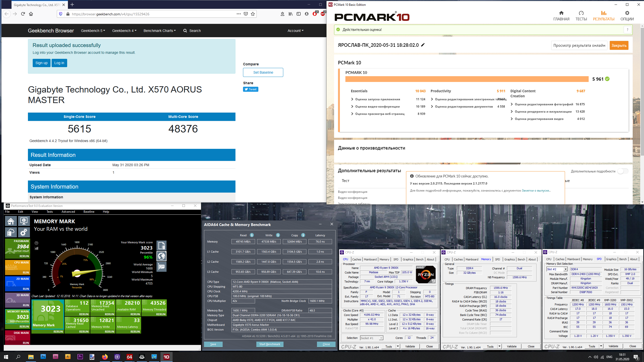Image resolution: width=644 pixels, height=362 pixels.
Task: Click Set Baseline button
Action: tap(263, 72)
